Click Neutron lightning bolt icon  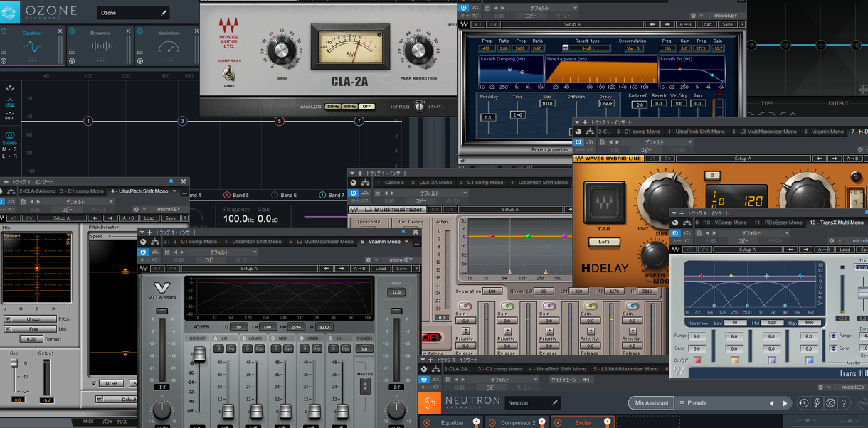(817, 403)
